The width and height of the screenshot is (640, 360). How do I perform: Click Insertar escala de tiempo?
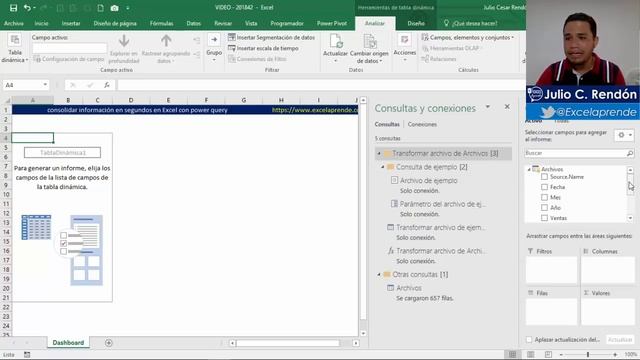(x=263, y=48)
